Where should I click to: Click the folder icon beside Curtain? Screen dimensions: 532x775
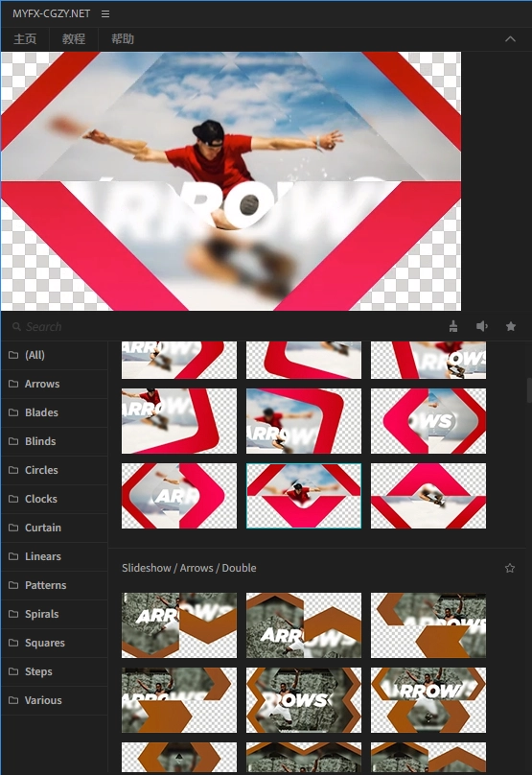click(x=13, y=528)
